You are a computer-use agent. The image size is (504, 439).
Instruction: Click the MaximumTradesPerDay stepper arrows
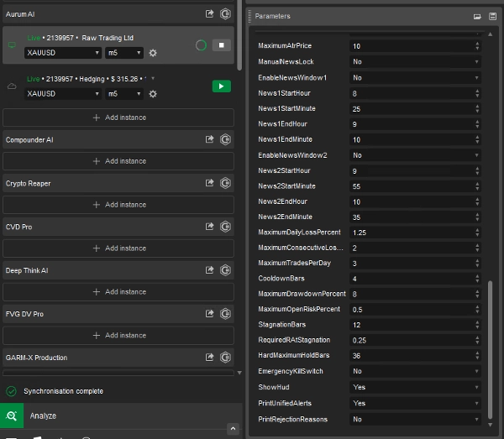tap(477, 264)
